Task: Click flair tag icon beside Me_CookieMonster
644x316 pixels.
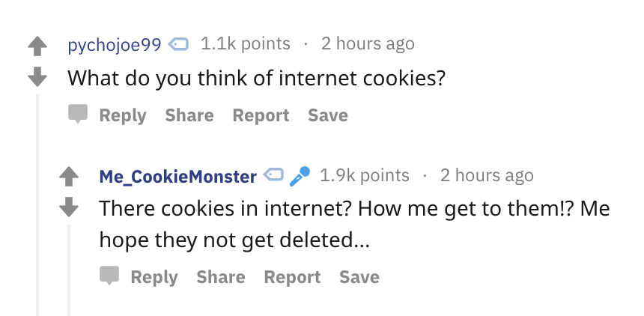Action: coord(273,174)
